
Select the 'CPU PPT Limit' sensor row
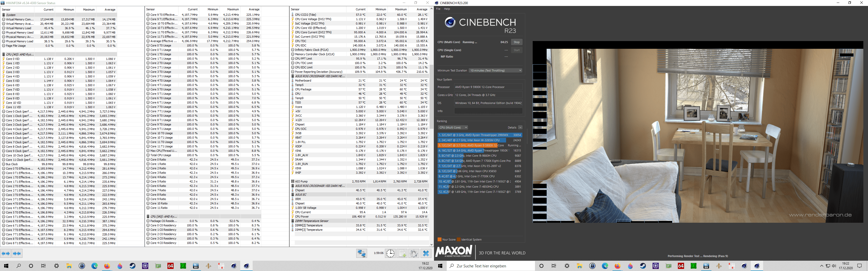[360, 59]
